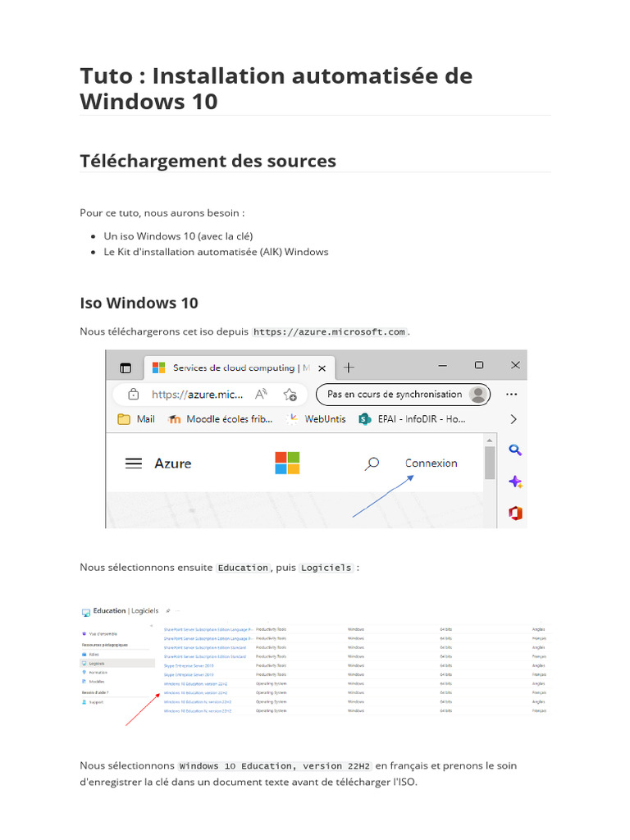
Task: Click bullet 'Un iso Windows 10 (avec la clé)'
Action: point(178,236)
